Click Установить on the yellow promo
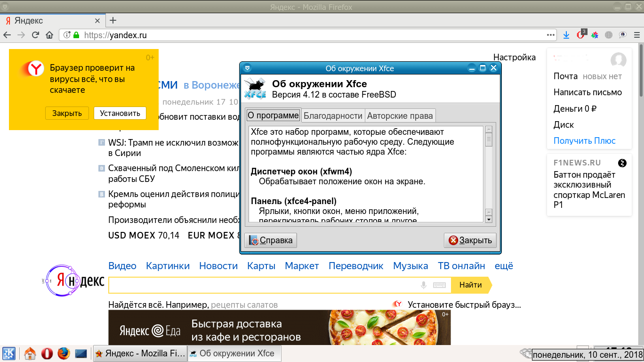Screen dimensions: 644x362 [120, 113]
